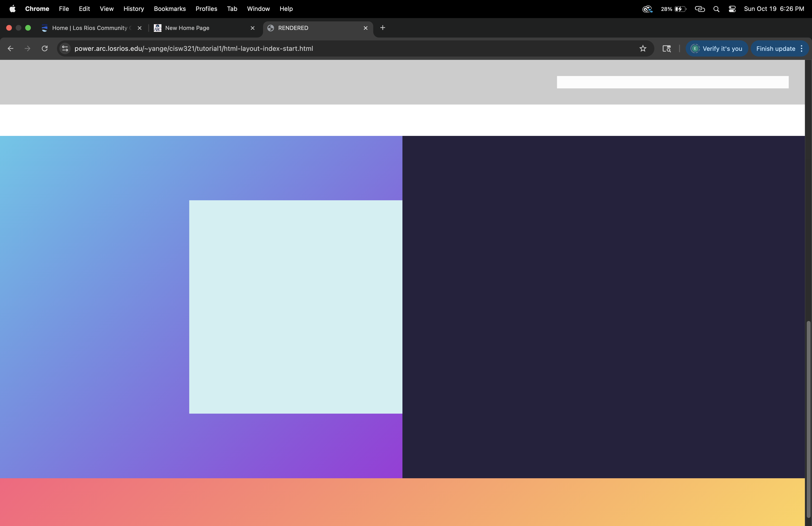The image size is (812, 526).
Task: Switch to Los Rios Community tab
Action: (x=89, y=28)
